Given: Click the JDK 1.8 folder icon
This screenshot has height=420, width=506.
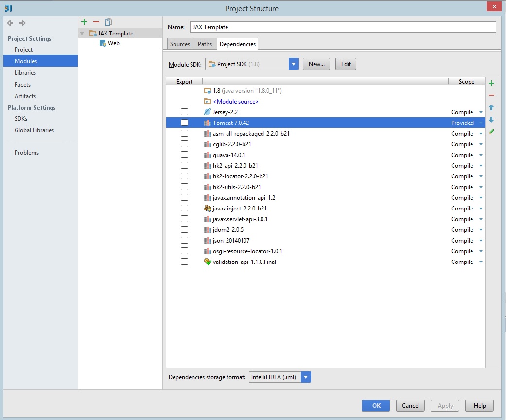Looking at the screenshot, I should point(208,91).
